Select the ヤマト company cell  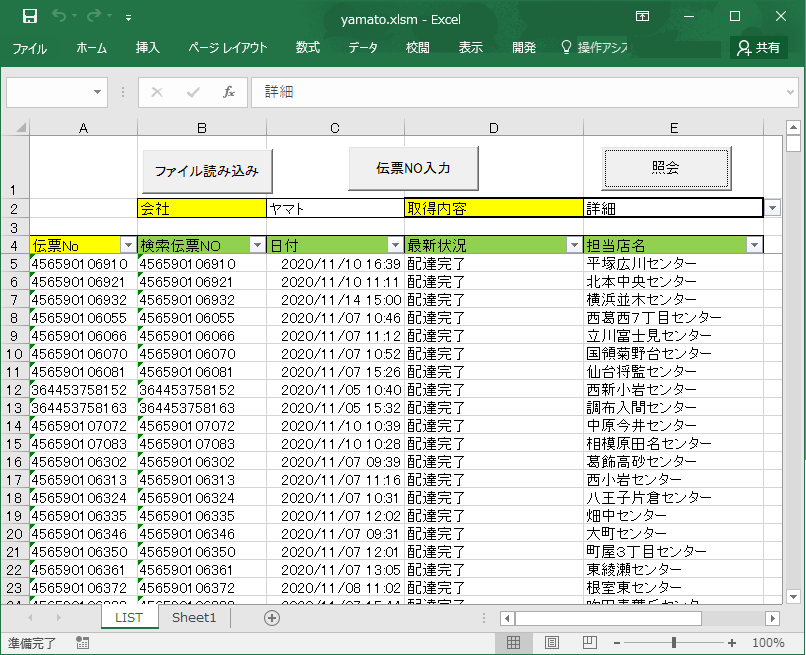tap(335, 208)
